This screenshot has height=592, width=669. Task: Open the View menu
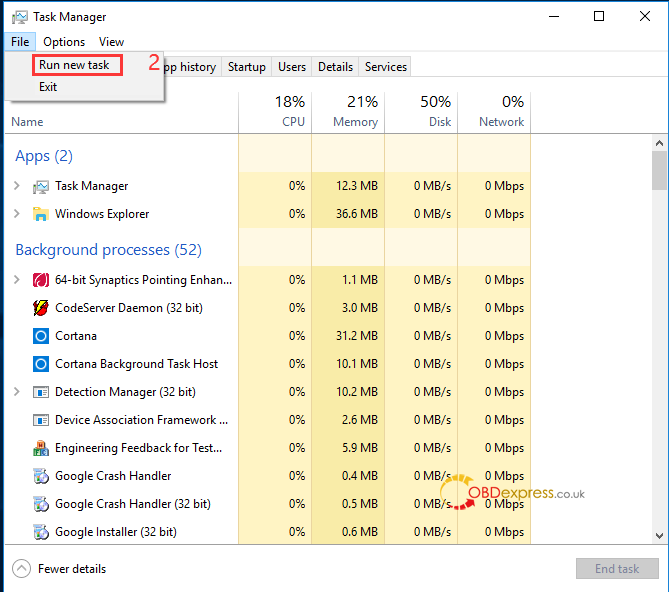pyautogui.click(x=111, y=42)
